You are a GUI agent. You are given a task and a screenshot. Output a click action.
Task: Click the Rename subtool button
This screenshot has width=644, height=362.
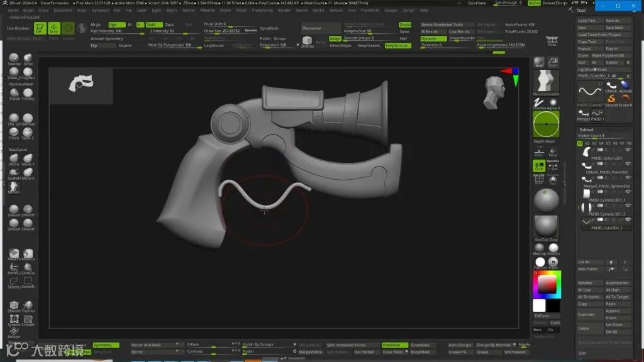[x=590, y=283]
